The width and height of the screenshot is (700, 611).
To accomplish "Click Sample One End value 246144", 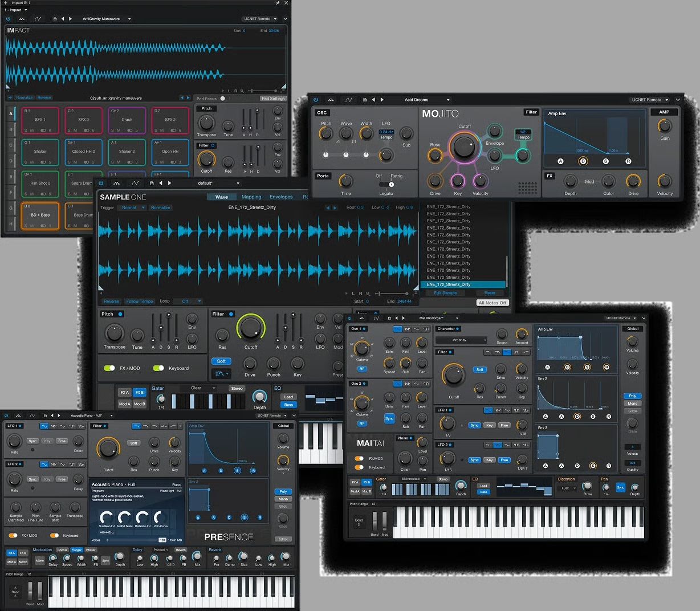I will point(404,301).
